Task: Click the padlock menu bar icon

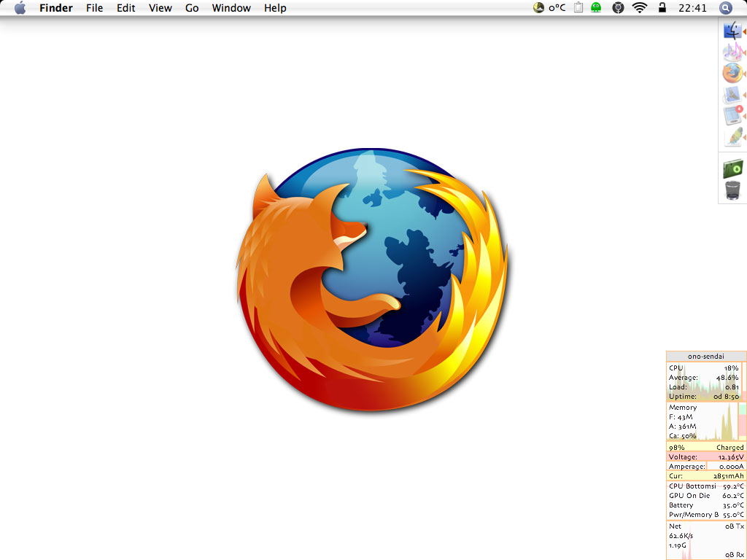Action: click(662, 7)
